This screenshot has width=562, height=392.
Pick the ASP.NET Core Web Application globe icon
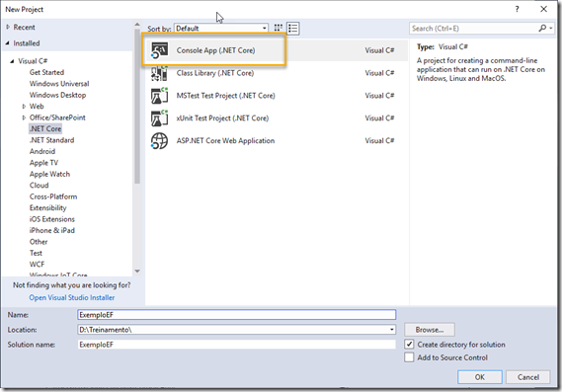point(159,141)
